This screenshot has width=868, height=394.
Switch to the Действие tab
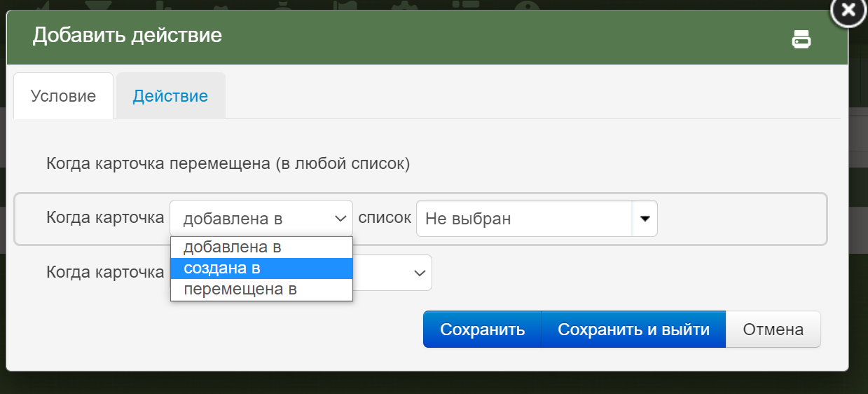171,96
